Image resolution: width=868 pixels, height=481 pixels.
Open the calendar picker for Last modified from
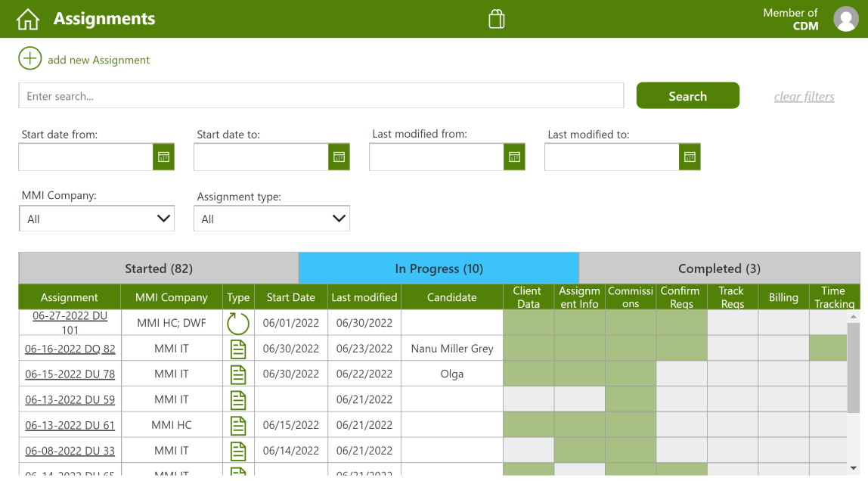coord(514,157)
